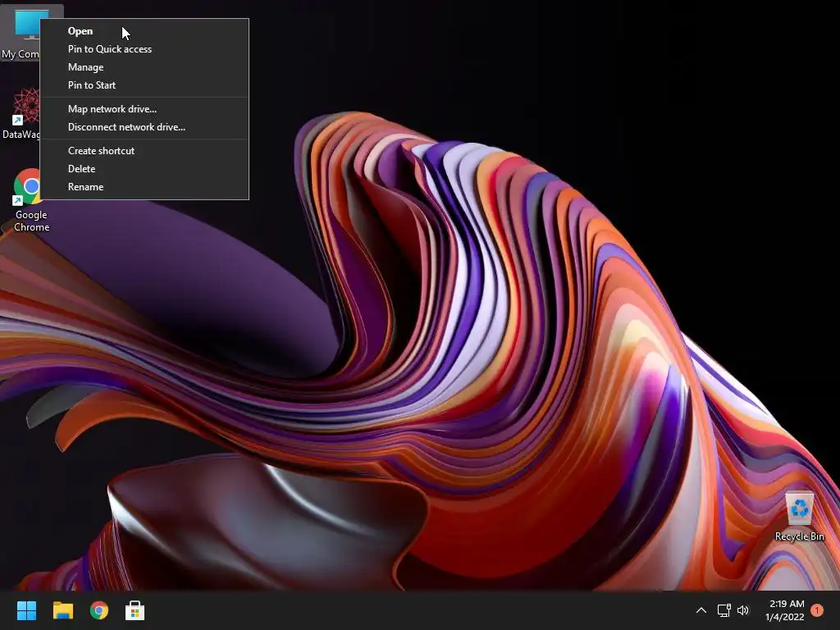
Task: Choose Open from the context menu
Action: point(144,31)
